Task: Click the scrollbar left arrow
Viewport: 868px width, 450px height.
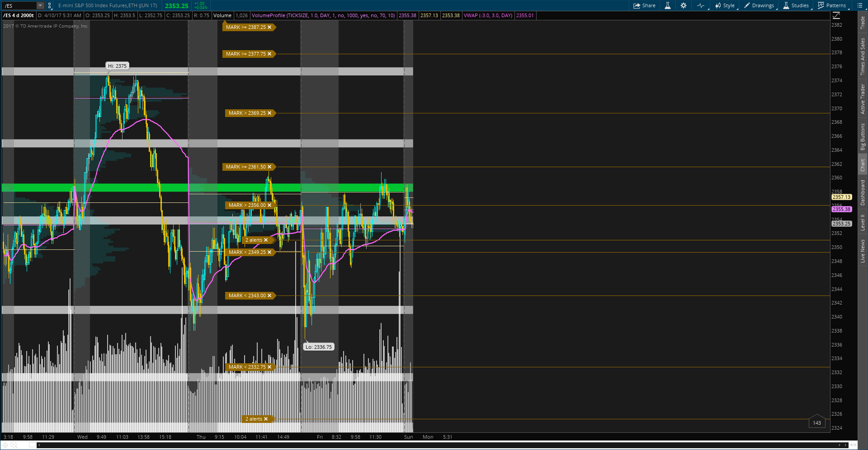Action: [39, 445]
